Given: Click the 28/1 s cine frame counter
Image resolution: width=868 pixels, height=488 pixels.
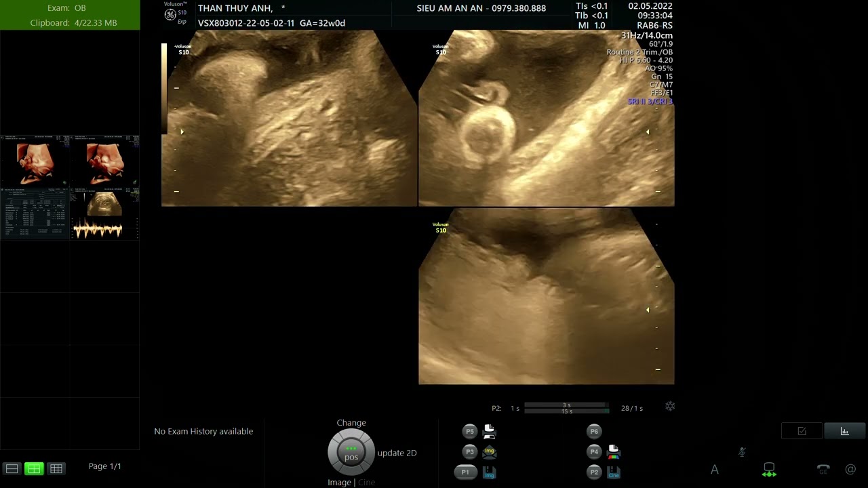Looking at the screenshot, I should tap(632, 408).
